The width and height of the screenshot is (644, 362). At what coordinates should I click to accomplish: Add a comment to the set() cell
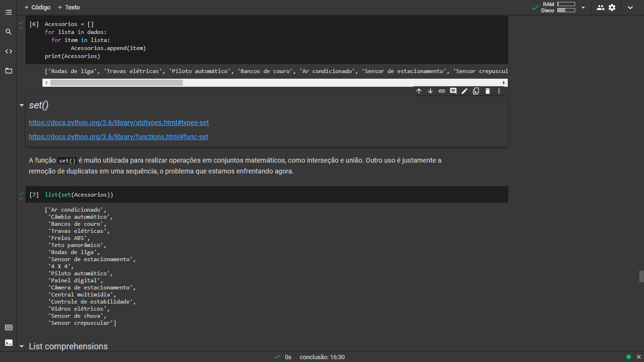coord(453,91)
